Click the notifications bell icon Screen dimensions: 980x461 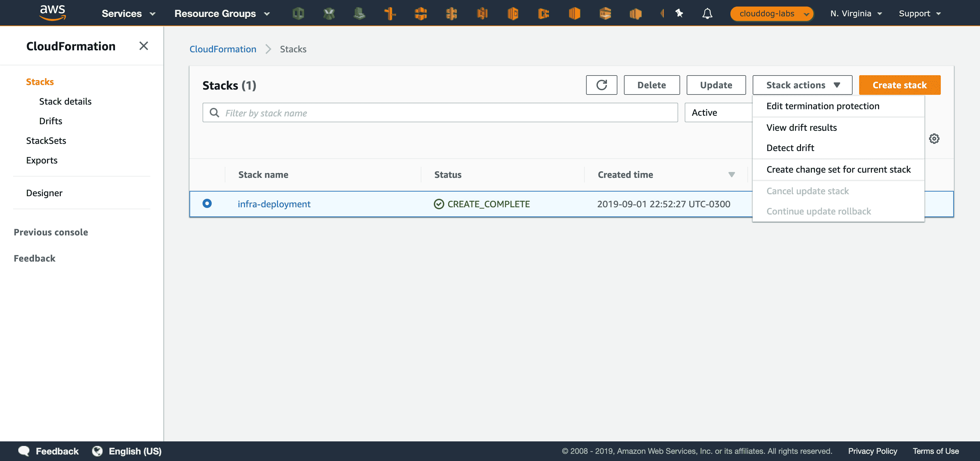(707, 14)
